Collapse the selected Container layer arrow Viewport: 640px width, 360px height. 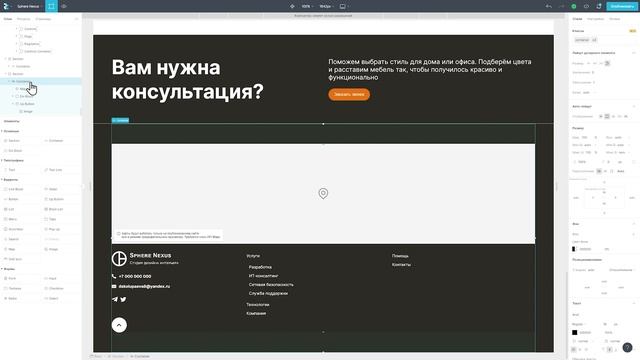pos(9,81)
